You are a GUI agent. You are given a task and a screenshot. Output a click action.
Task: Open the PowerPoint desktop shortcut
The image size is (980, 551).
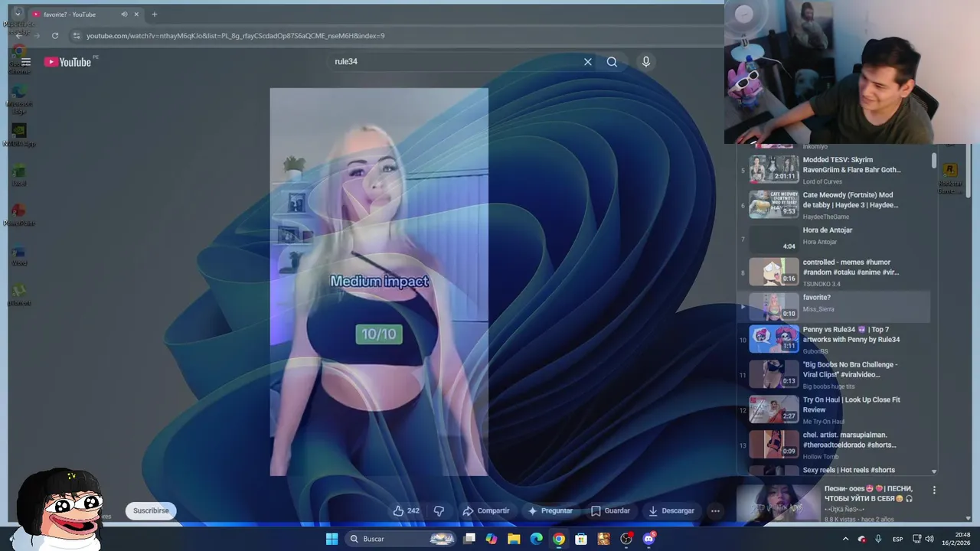pyautogui.click(x=19, y=214)
